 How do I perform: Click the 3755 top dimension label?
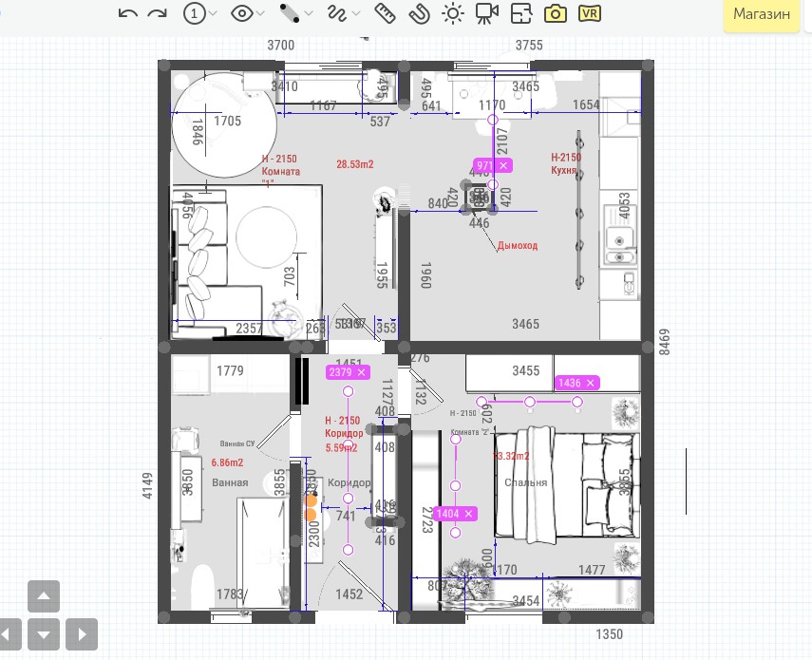(529, 45)
